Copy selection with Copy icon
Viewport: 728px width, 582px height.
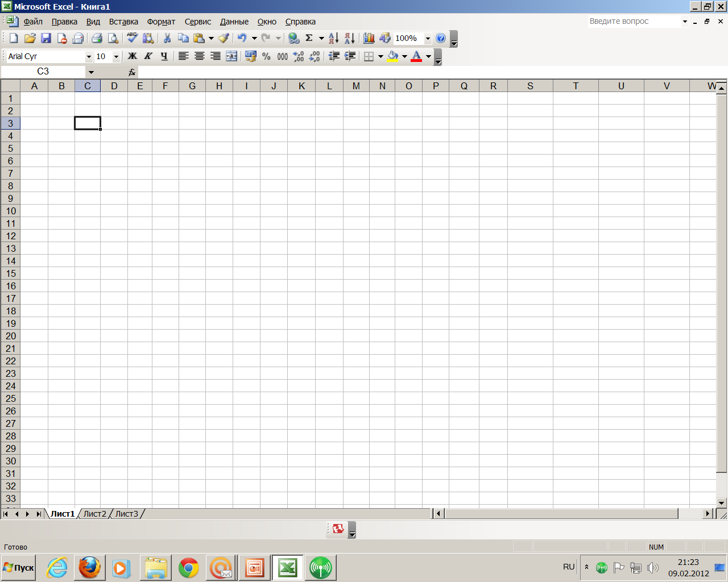click(183, 38)
